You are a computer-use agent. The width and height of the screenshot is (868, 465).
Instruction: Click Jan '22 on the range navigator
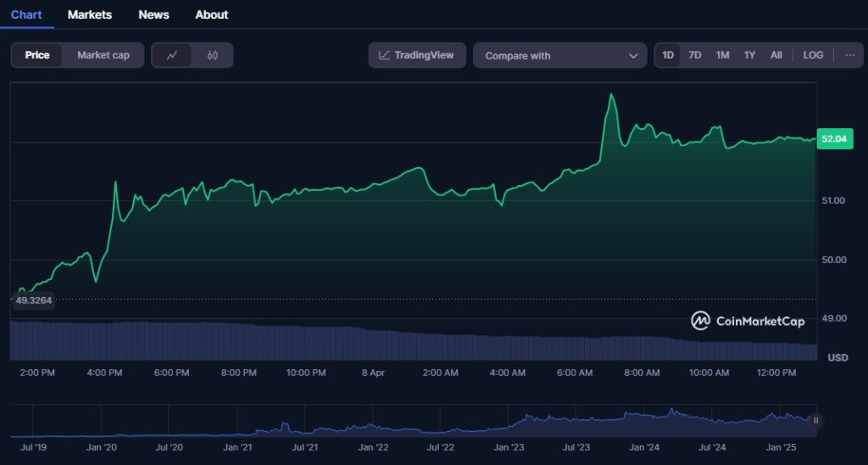click(373, 447)
